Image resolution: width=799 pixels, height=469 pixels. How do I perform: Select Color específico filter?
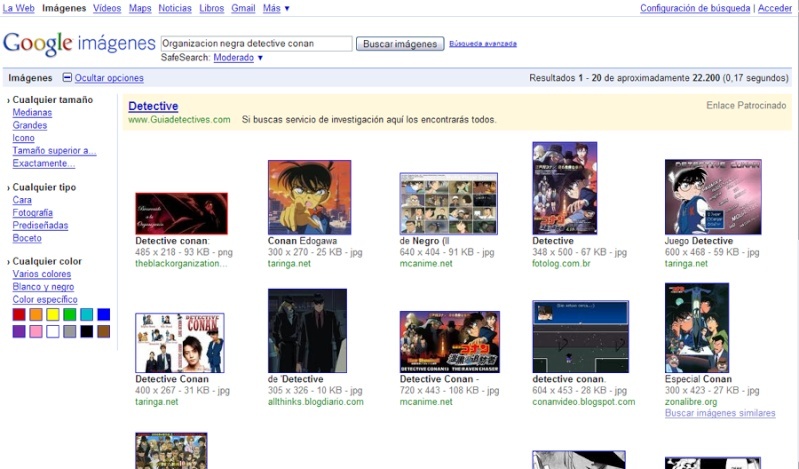click(45, 300)
